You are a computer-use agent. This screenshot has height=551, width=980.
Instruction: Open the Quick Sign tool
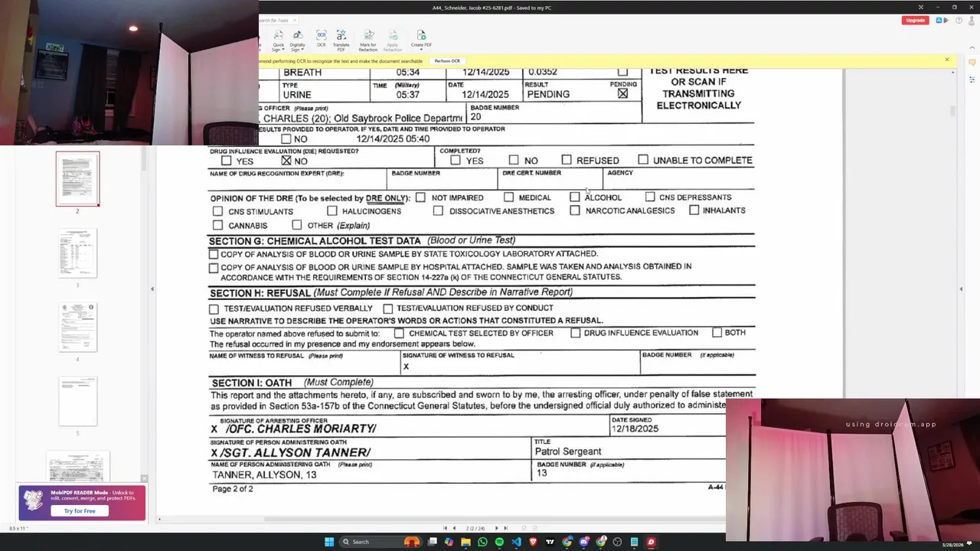(279, 40)
